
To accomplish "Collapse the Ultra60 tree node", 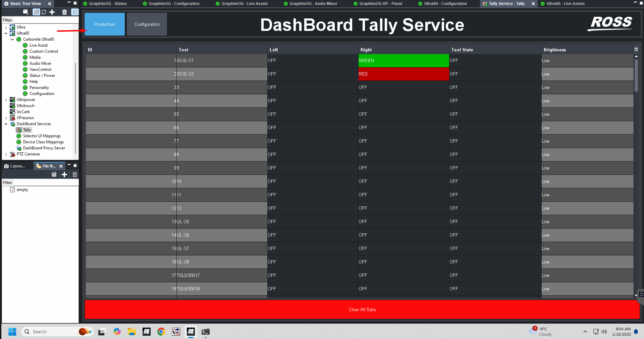I will pyautogui.click(x=6, y=33).
